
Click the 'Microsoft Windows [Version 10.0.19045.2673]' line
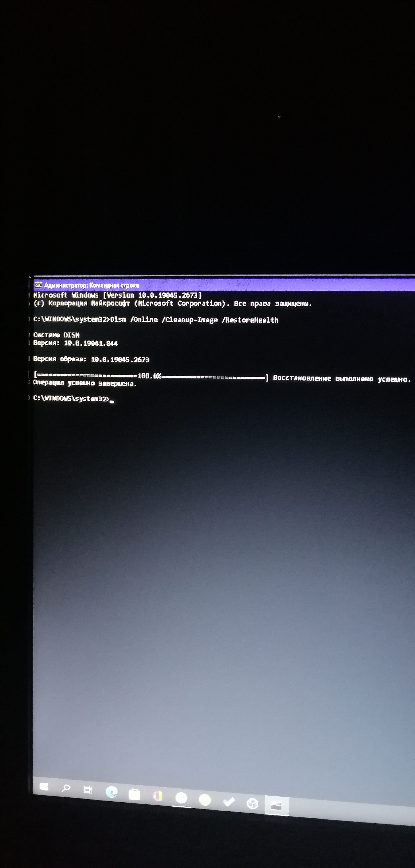point(117,295)
